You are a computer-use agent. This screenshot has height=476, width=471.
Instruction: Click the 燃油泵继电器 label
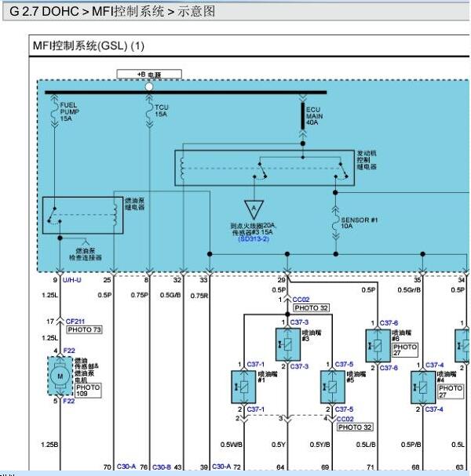134,204
